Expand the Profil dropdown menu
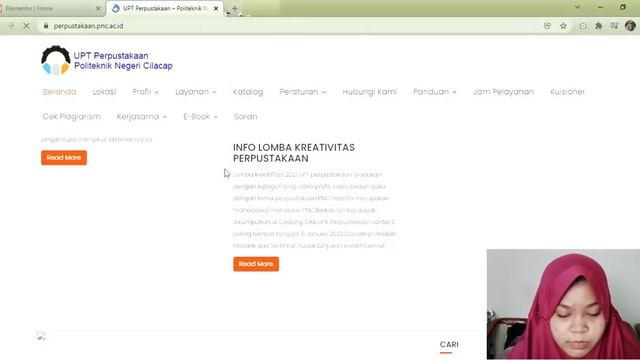640x360 pixels. click(x=145, y=92)
